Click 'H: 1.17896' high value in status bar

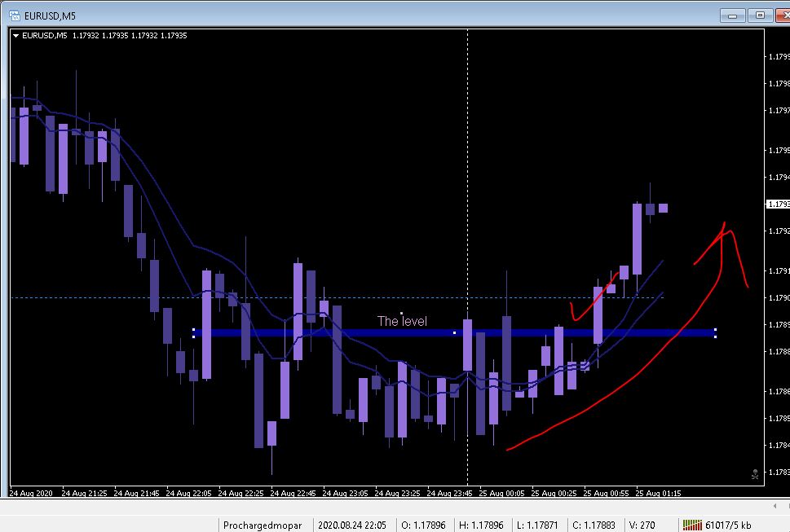(x=481, y=525)
